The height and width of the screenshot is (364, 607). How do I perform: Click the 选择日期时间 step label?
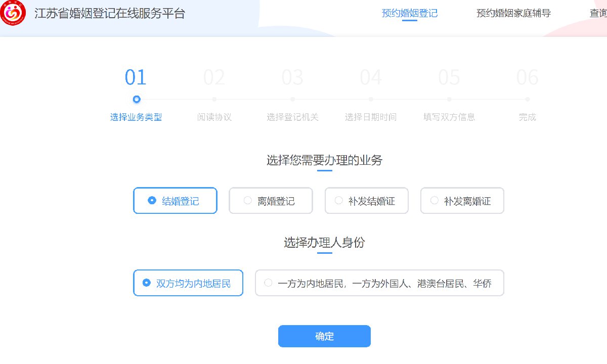371,117
